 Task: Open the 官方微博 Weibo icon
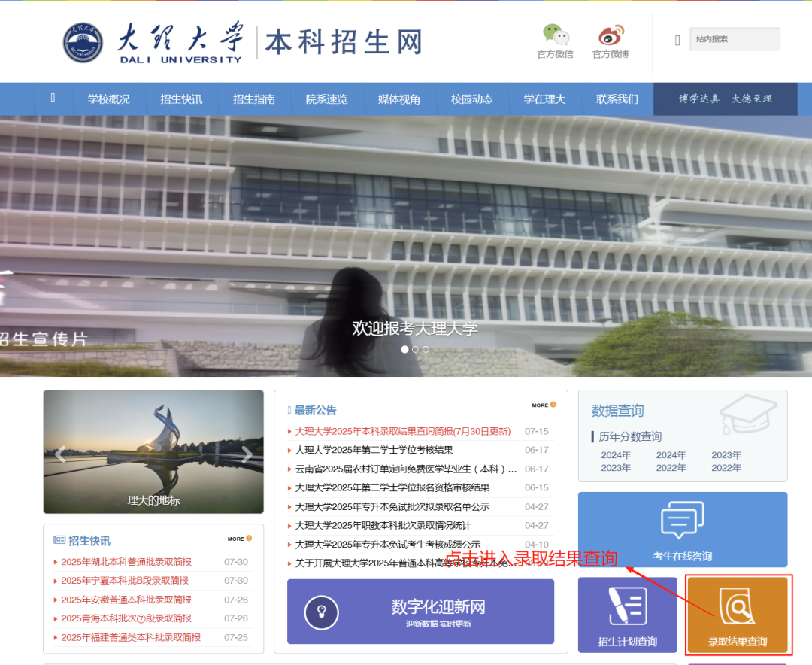tap(610, 33)
